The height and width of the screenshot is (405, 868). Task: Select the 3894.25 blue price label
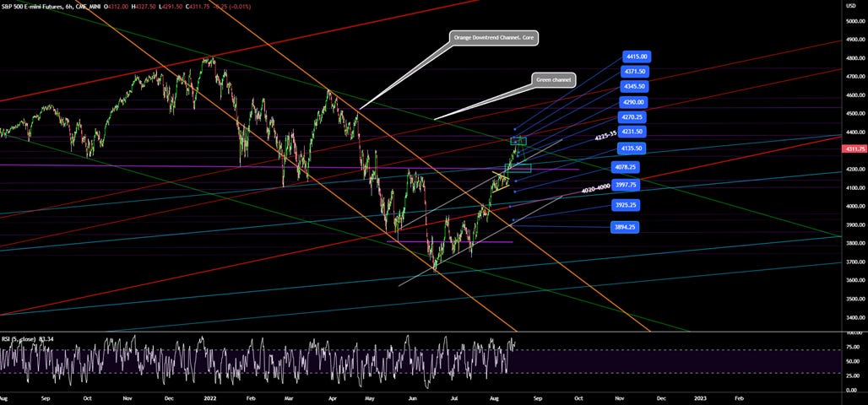click(625, 227)
